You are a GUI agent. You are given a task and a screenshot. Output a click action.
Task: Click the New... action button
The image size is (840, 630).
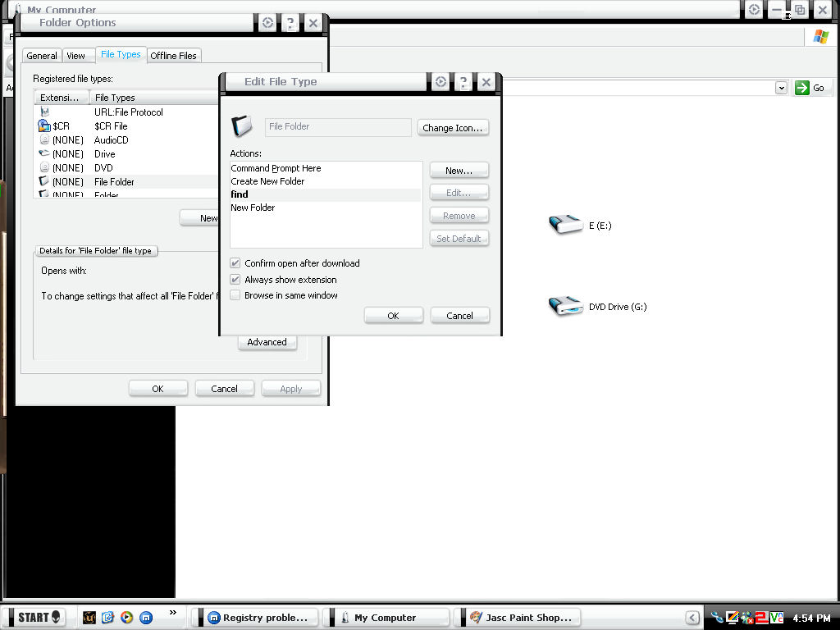click(459, 171)
